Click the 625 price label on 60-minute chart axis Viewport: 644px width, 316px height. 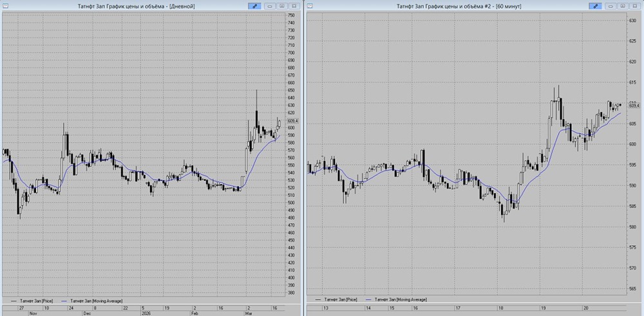[633, 41]
